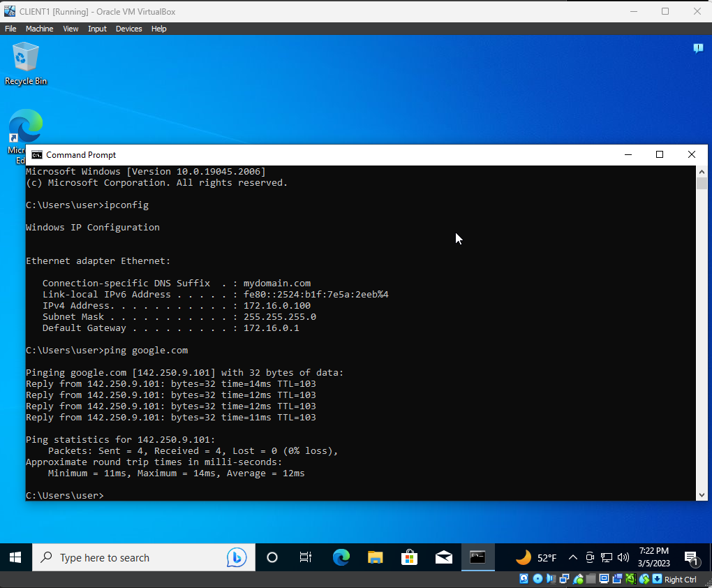Mute system volume from the tray speaker icon
712x588 pixels.
[x=623, y=557]
